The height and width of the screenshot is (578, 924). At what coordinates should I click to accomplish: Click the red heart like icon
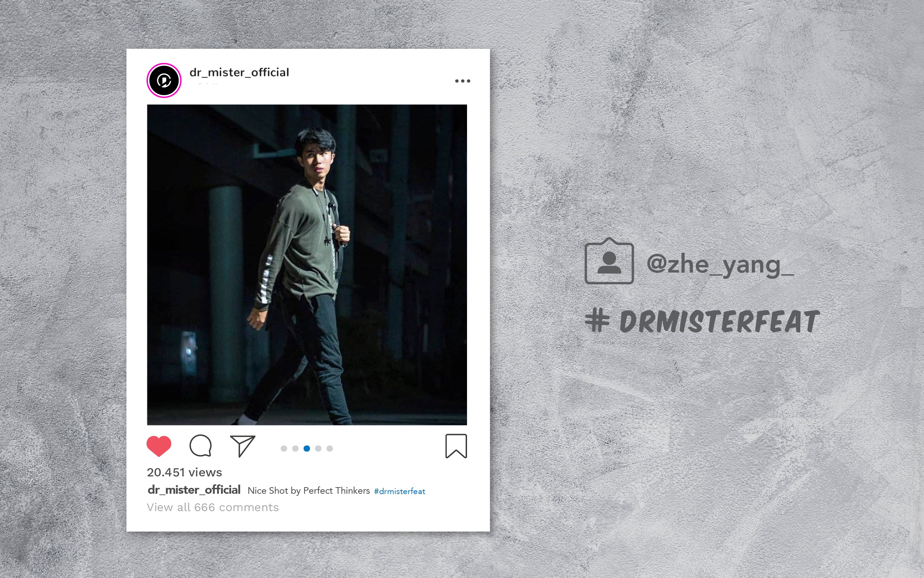(x=159, y=446)
